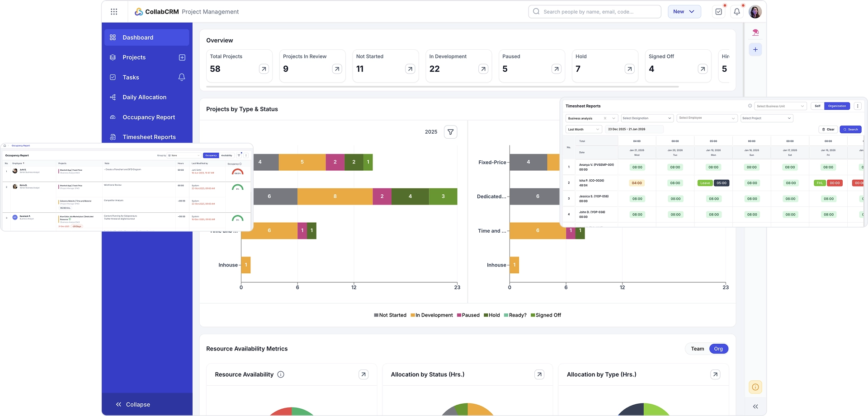Select Availability view in Occupancy Report
Screen dimensions: 868x416
click(x=226, y=155)
